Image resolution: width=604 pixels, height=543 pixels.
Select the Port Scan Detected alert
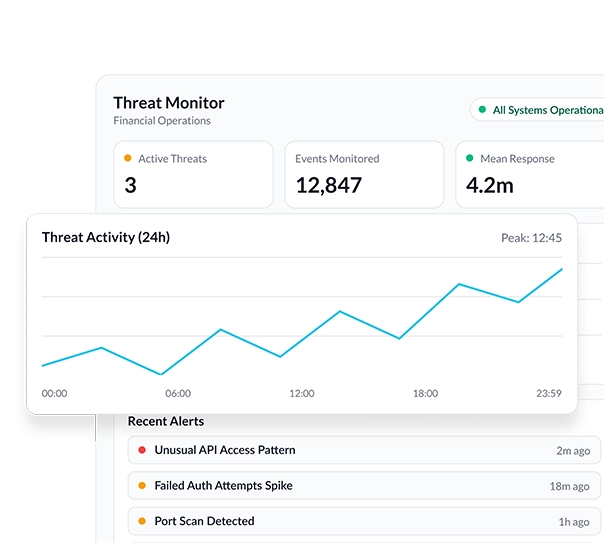[x=364, y=521]
